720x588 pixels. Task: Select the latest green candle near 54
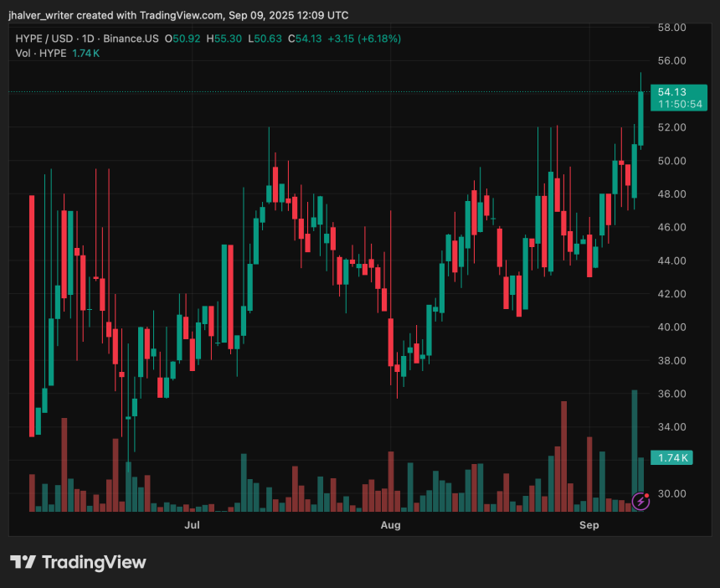(x=641, y=117)
